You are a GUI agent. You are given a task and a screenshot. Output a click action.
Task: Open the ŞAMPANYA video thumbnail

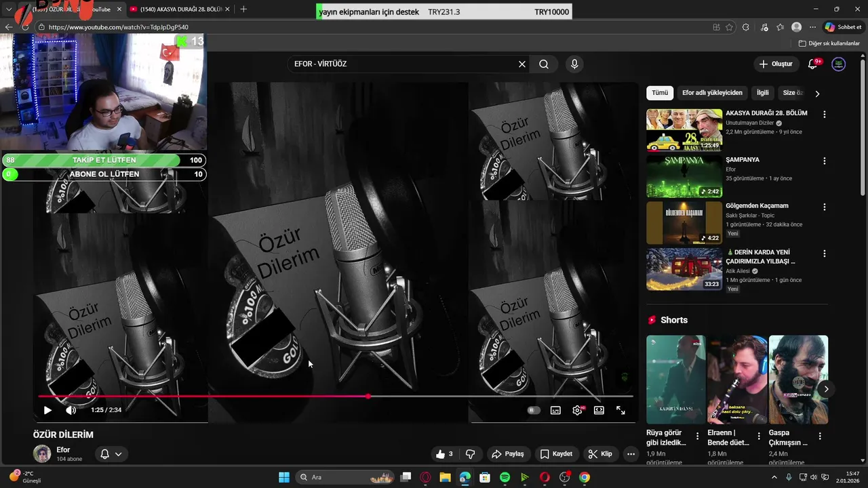click(684, 177)
